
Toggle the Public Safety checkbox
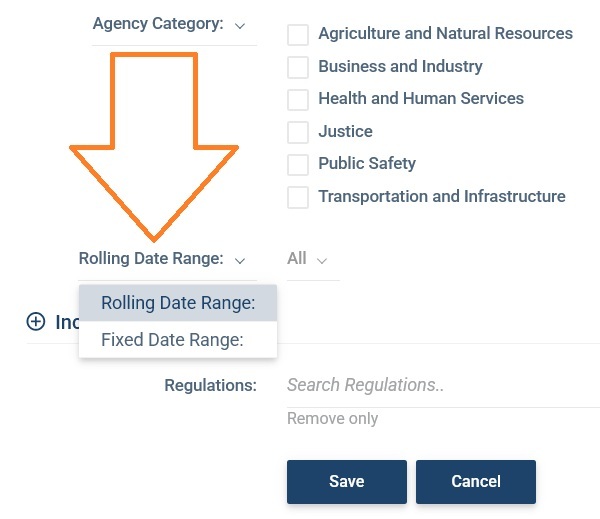pyautogui.click(x=298, y=164)
